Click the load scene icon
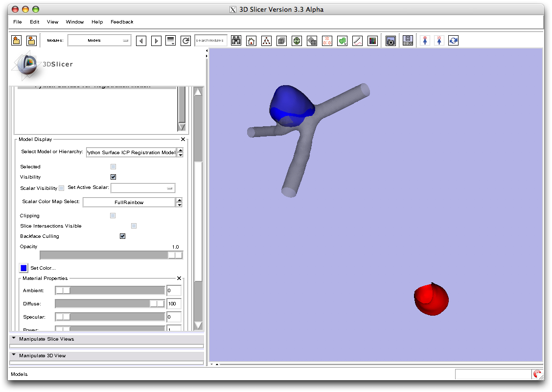 pos(17,41)
